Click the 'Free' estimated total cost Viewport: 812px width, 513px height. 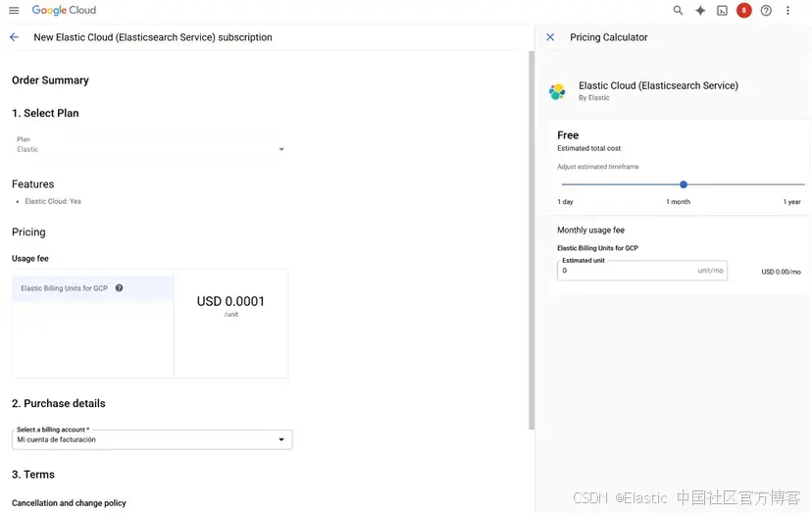[x=568, y=135]
